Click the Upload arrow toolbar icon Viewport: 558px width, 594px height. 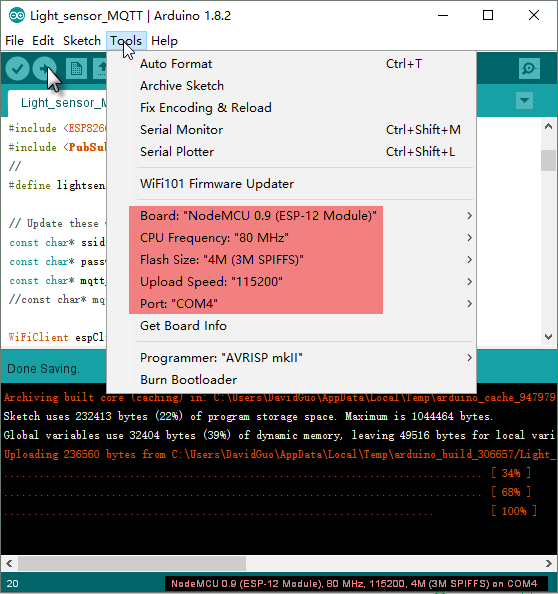tap(45, 69)
